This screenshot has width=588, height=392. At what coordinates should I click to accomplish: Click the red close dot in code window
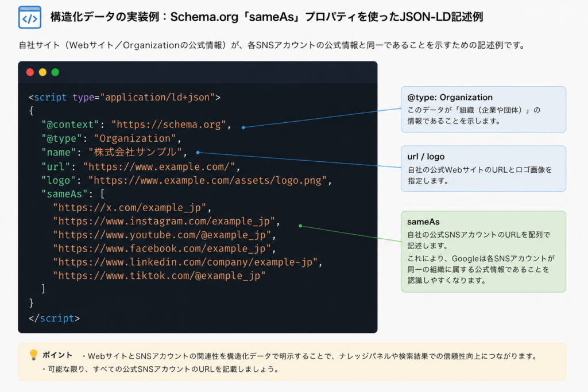30,72
